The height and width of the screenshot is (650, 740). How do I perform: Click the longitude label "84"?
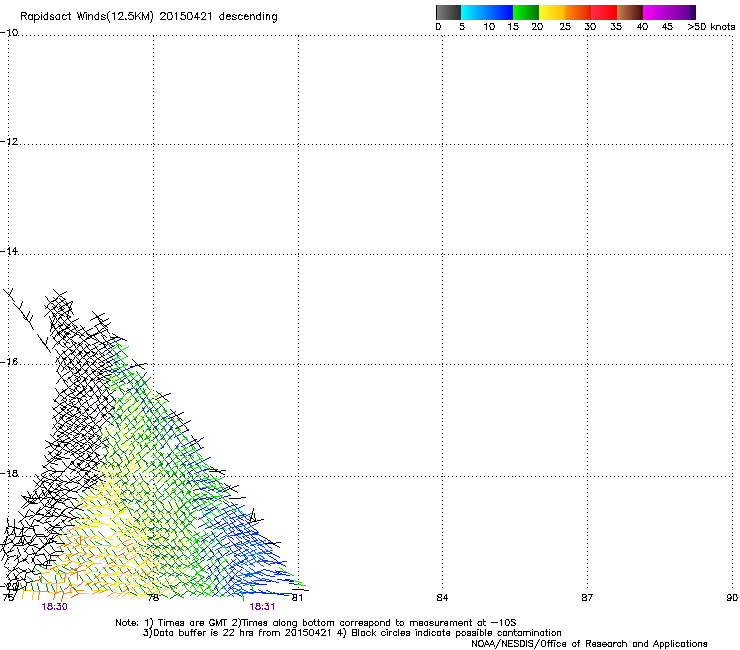442,598
